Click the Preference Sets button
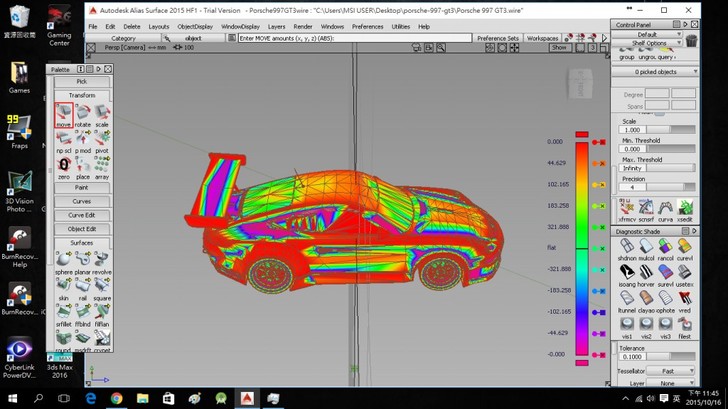728x409 pixels. tap(498, 38)
